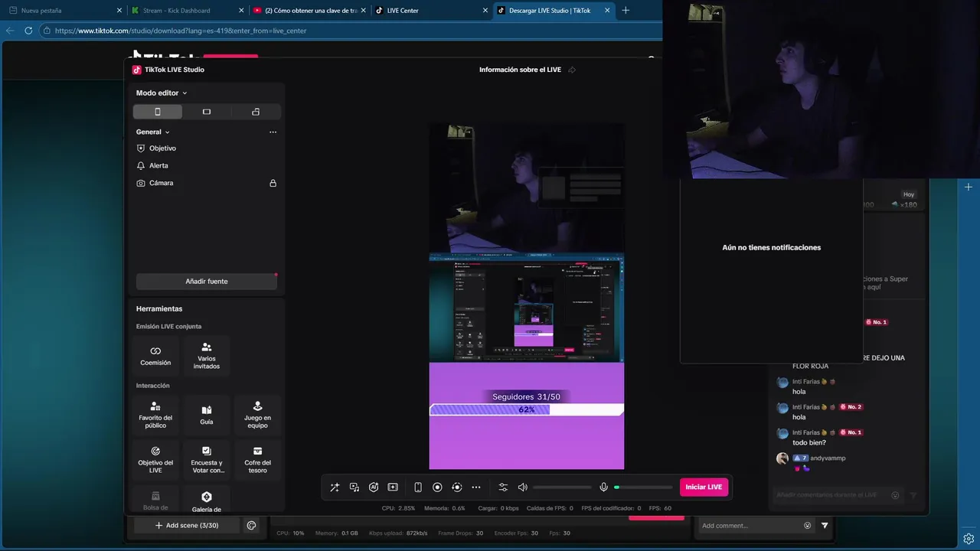Open the media music tool in toolbar
The width and height of the screenshot is (980, 551).
(354, 487)
